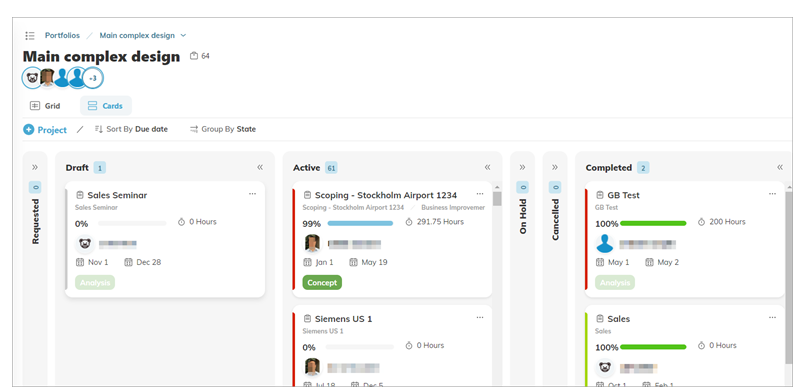This screenshot has height=390, width=795.
Task: Click the +3 additional members avatar
Action: click(x=93, y=78)
